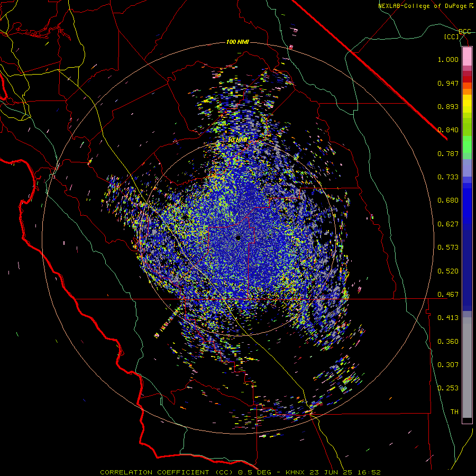Click the black radar site dot at center

pos(238,238)
